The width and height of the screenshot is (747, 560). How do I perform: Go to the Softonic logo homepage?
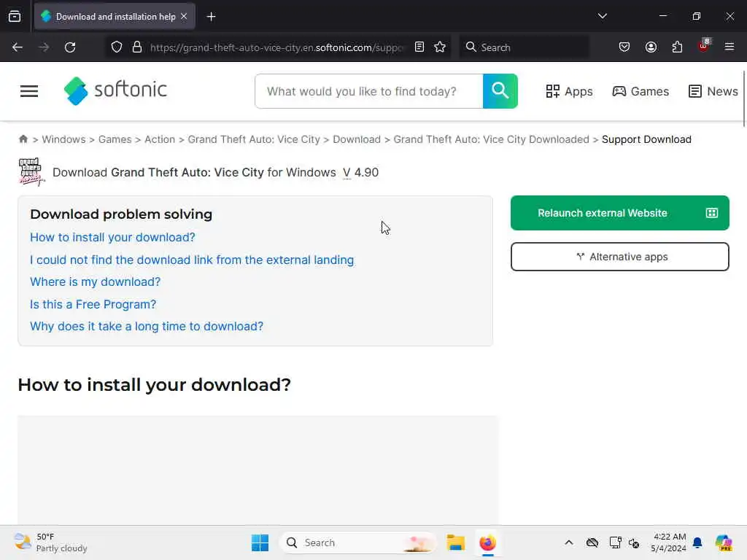click(115, 90)
